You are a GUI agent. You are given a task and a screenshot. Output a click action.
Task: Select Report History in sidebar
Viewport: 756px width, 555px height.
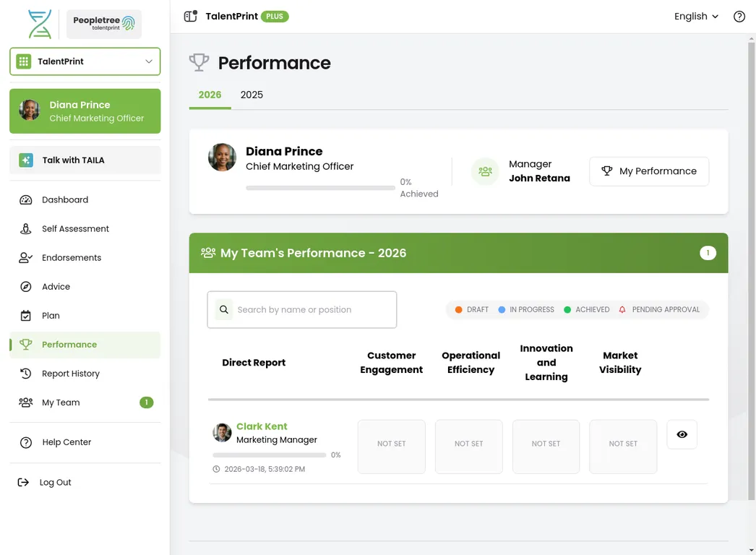85,373
